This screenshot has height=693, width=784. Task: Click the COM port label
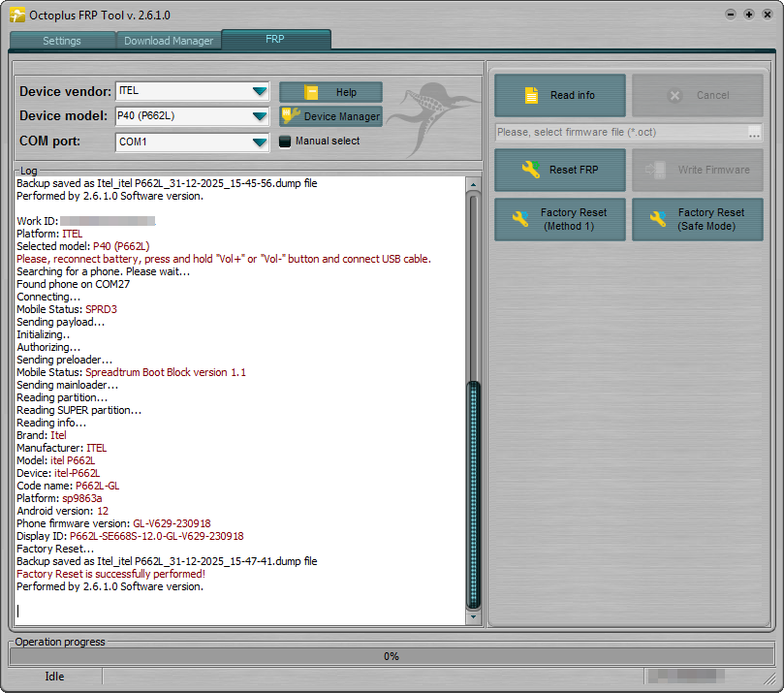pos(49,141)
